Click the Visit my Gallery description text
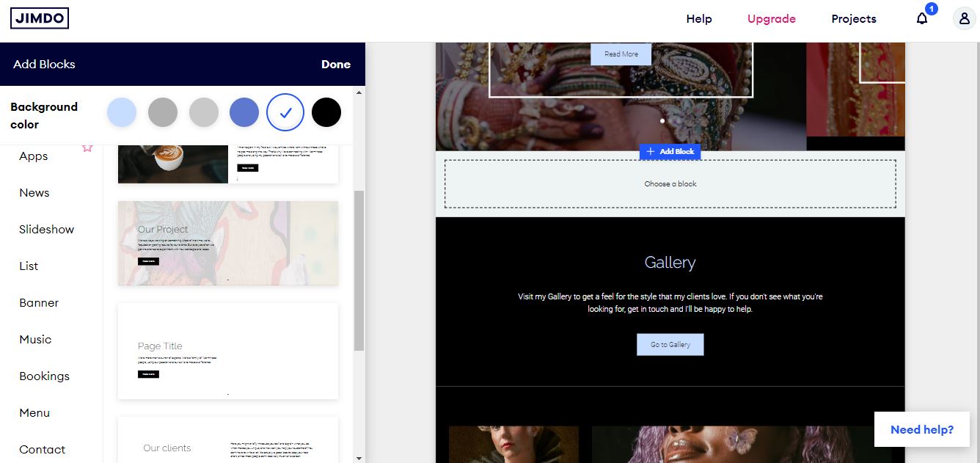This screenshot has height=463, width=980. pos(670,303)
